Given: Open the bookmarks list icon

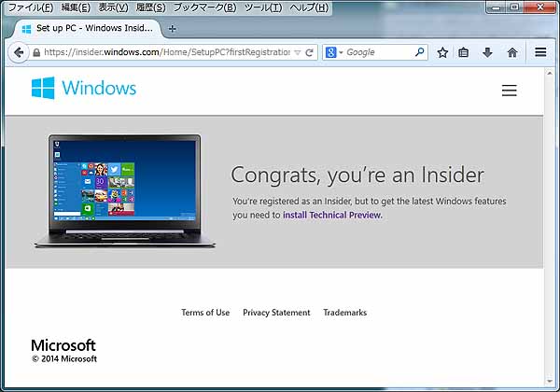Looking at the screenshot, I should click(x=464, y=52).
